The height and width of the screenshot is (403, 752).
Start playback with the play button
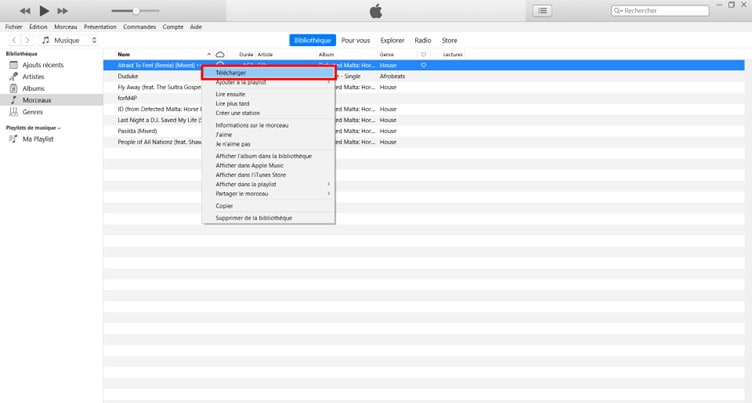44,11
